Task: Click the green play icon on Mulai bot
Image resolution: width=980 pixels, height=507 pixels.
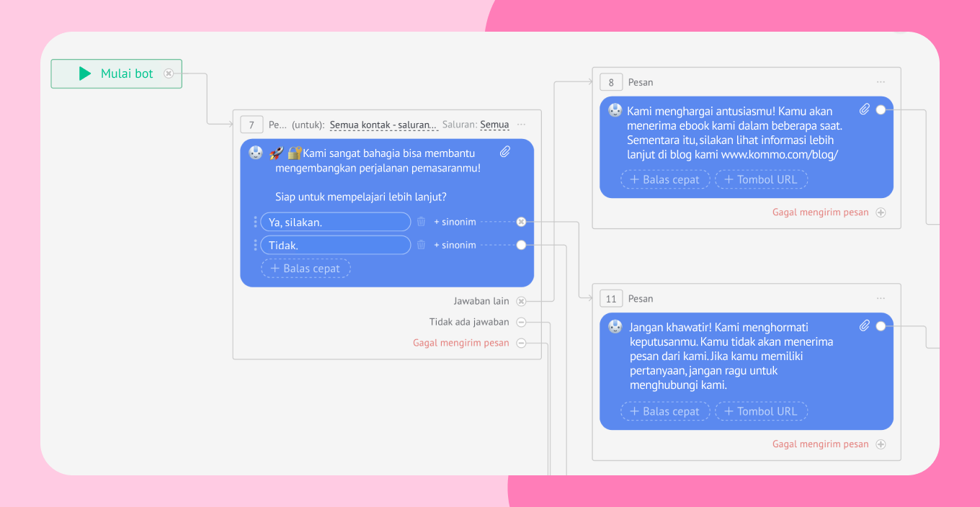Action: [x=85, y=73]
